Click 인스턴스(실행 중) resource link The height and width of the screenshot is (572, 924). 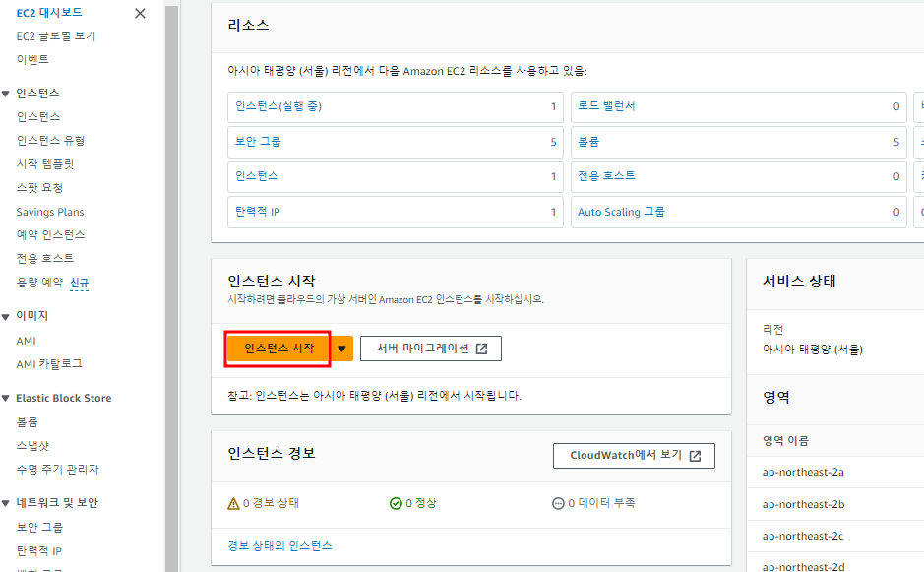pyautogui.click(x=278, y=106)
